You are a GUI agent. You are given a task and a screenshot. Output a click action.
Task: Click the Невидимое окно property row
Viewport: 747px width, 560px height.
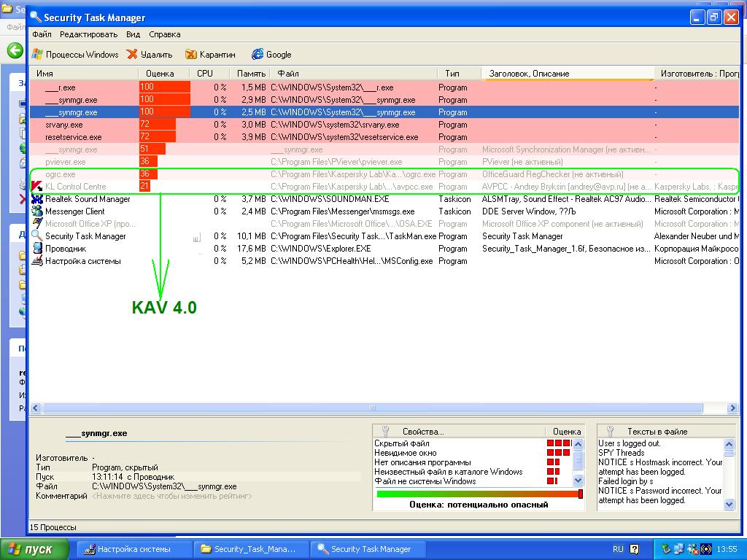pos(473,453)
